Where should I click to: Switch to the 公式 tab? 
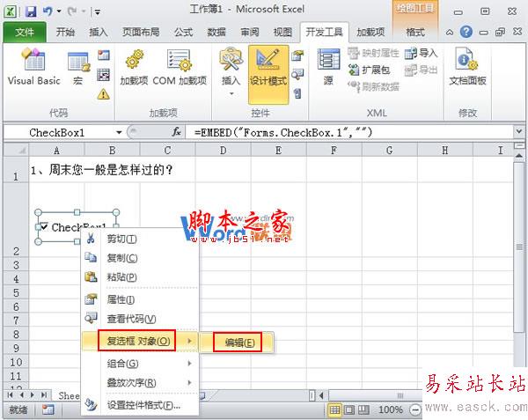pyautogui.click(x=184, y=33)
